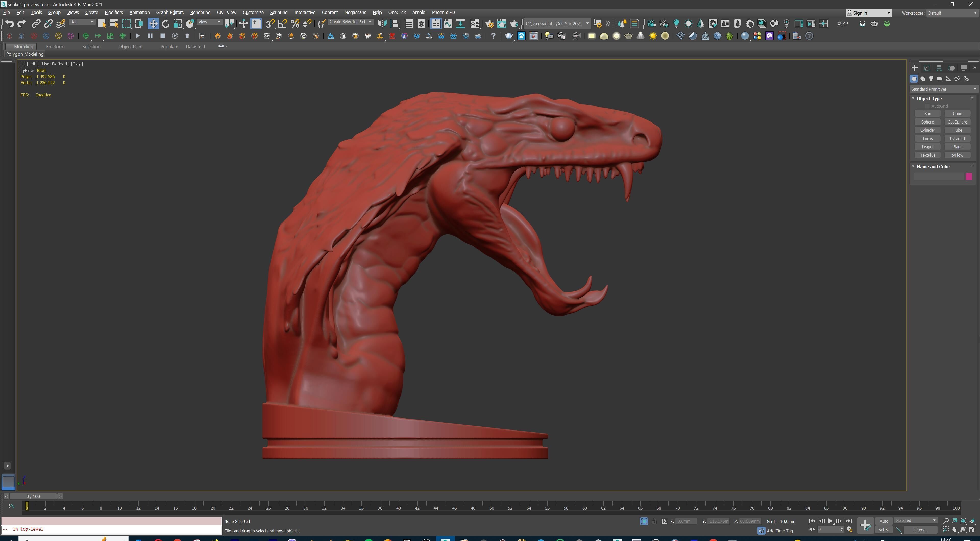The height and width of the screenshot is (541, 980).
Task: Choose the Select by Name icon
Action: (114, 23)
